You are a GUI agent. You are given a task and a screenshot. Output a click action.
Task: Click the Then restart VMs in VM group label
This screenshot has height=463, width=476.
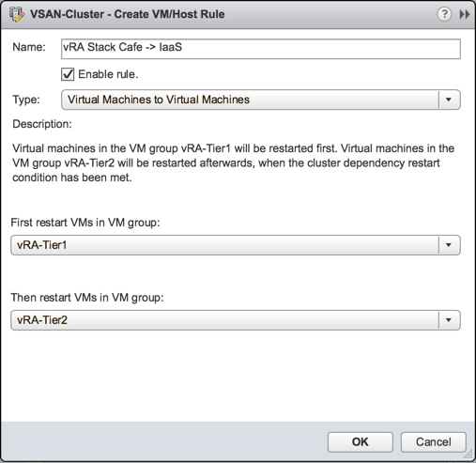click(87, 298)
